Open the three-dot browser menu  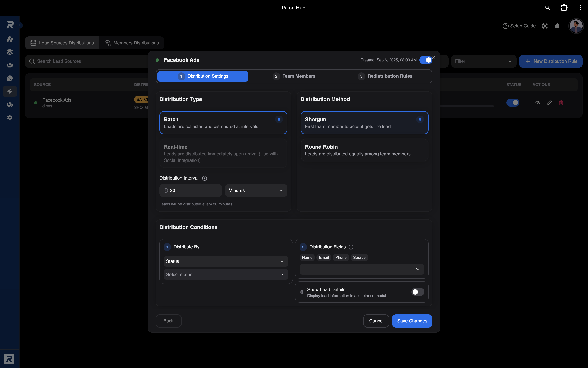coord(580,8)
